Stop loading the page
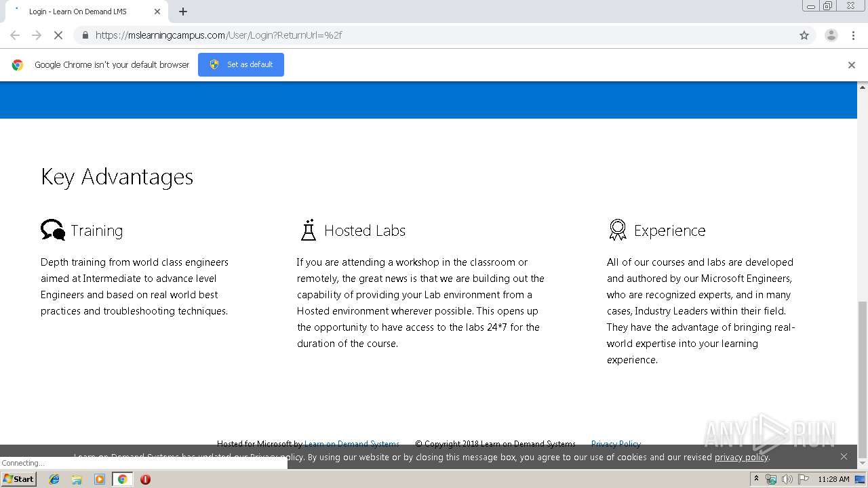 click(x=58, y=35)
